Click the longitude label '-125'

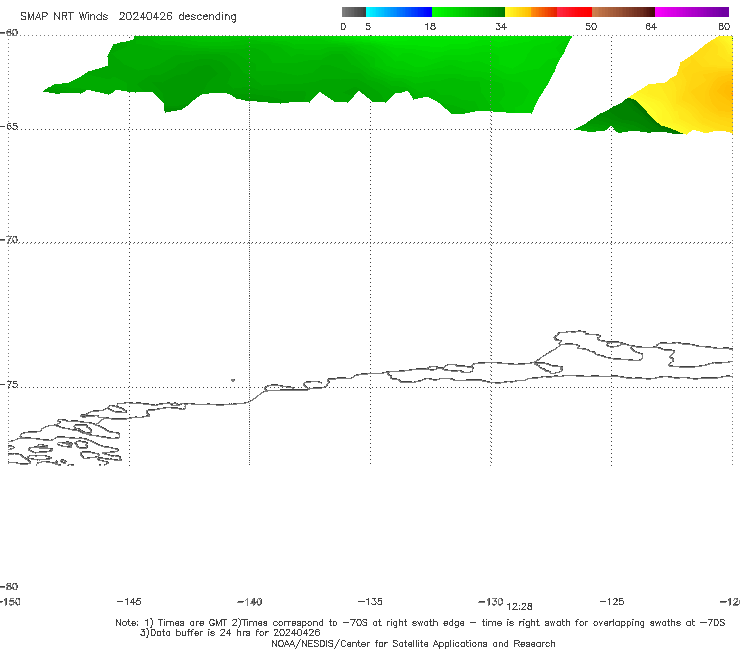click(x=612, y=602)
